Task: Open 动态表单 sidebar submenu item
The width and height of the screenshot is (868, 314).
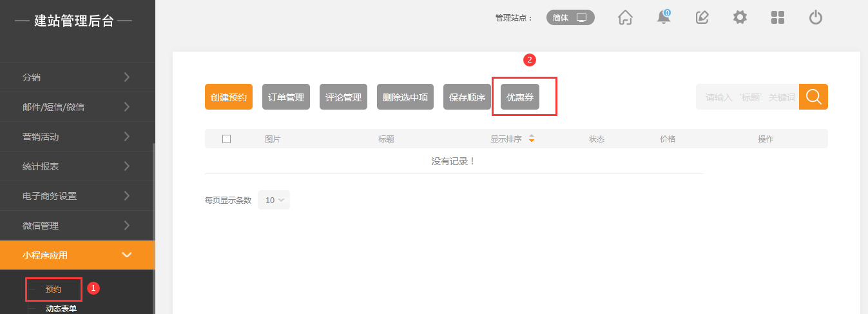Action: [61, 309]
